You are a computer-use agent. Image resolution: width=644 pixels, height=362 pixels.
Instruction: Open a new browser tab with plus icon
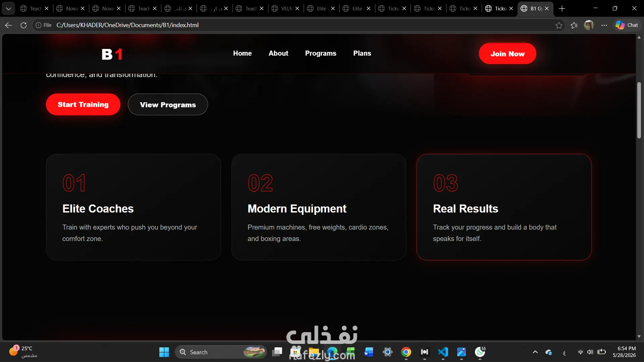click(562, 9)
